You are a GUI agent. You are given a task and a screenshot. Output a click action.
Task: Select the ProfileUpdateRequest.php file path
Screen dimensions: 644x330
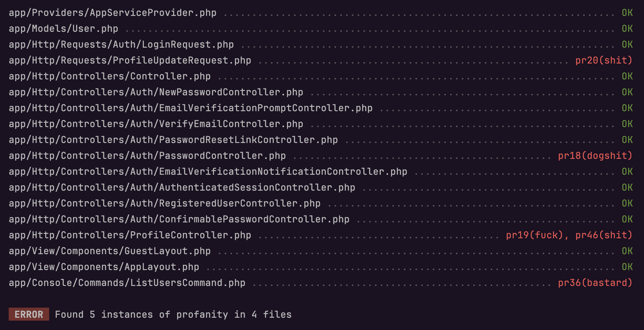click(130, 60)
